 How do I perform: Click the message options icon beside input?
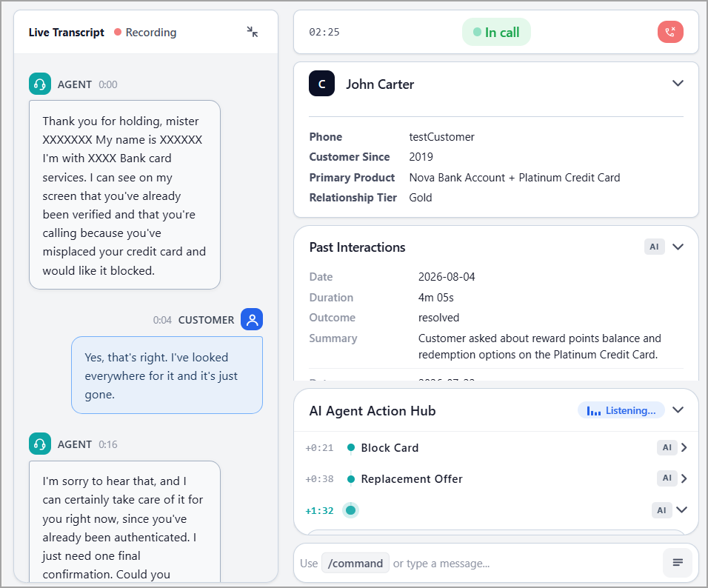(678, 563)
